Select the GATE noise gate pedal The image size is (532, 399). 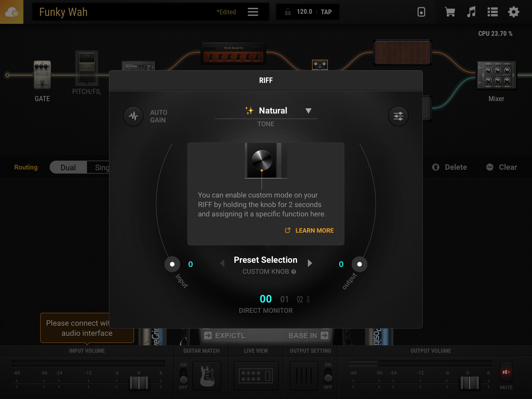point(42,75)
